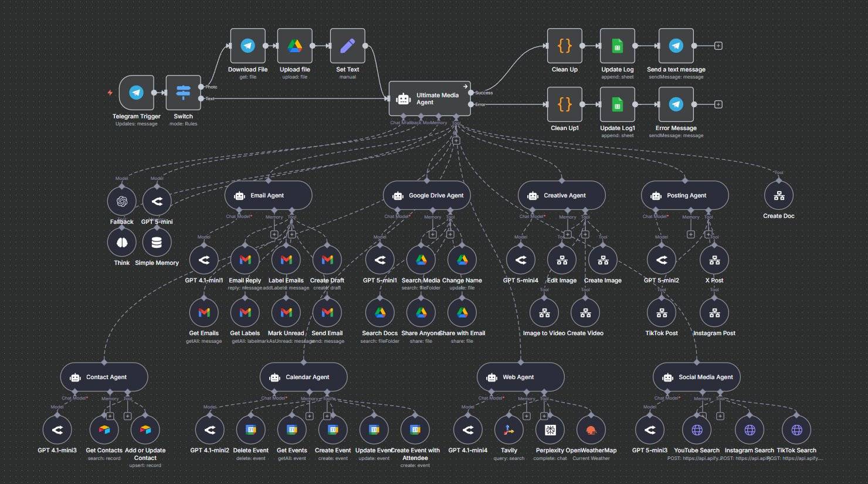
Task: Select the Label Emails Gmail node
Action: [x=286, y=260]
